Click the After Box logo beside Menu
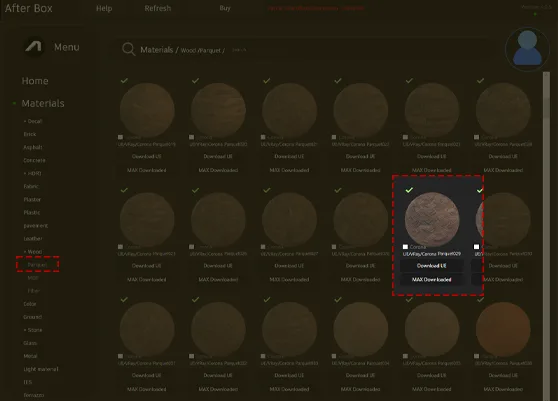 pyautogui.click(x=33, y=47)
